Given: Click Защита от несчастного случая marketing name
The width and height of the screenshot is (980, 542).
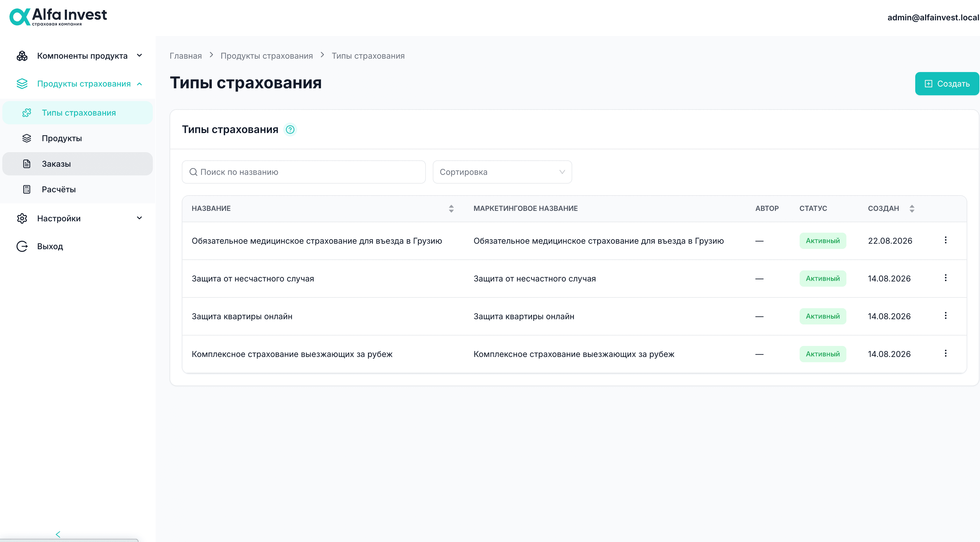Looking at the screenshot, I should [534, 279].
